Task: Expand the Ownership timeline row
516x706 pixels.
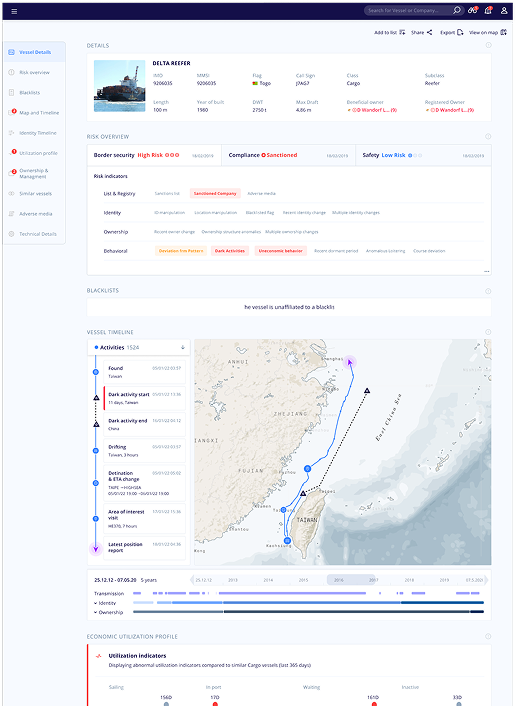Action: 95,612
